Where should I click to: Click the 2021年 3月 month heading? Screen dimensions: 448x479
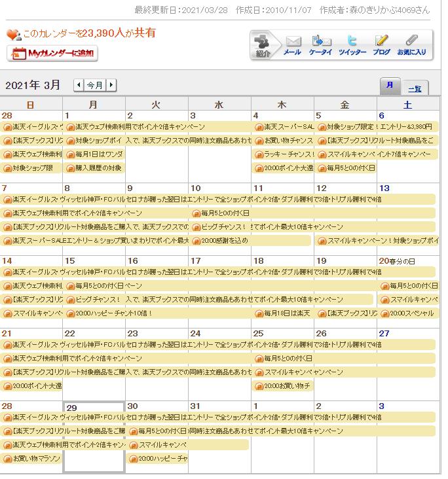(x=33, y=85)
